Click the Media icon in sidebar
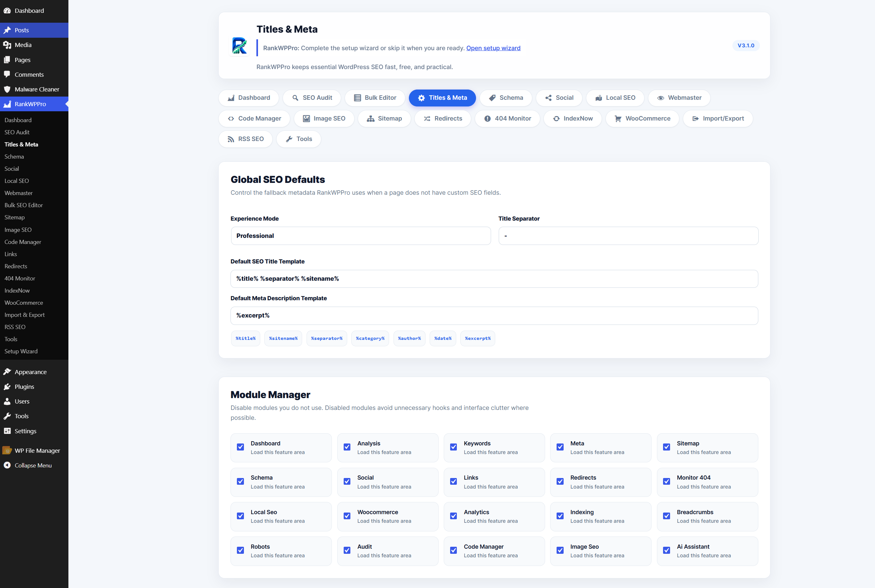 pos(7,45)
